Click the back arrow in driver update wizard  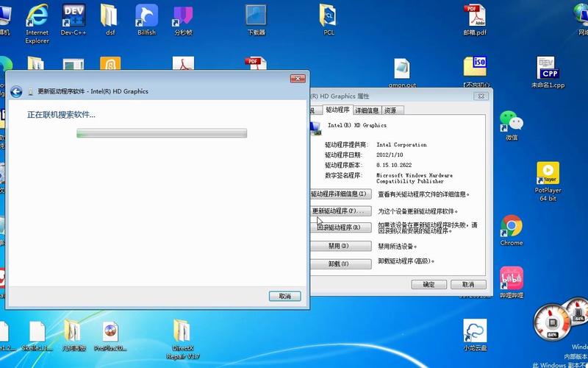coord(15,92)
